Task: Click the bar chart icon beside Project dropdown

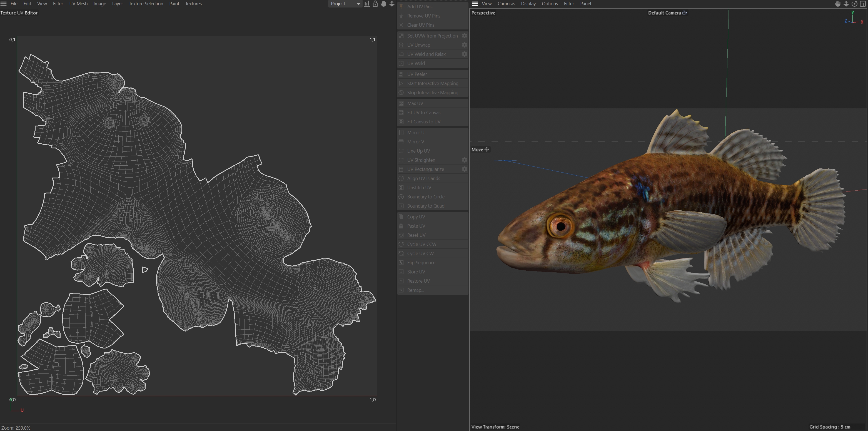Action: click(366, 4)
